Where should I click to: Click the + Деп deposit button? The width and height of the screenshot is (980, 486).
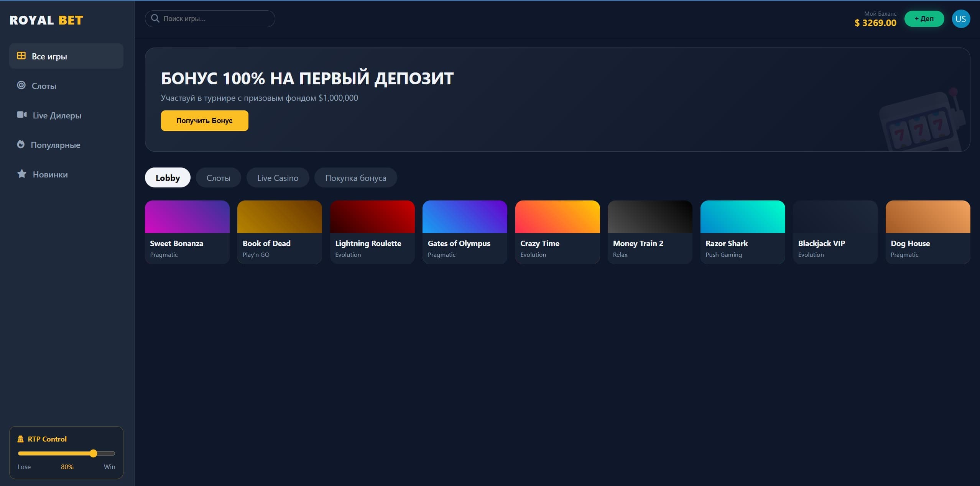tap(924, 19)
